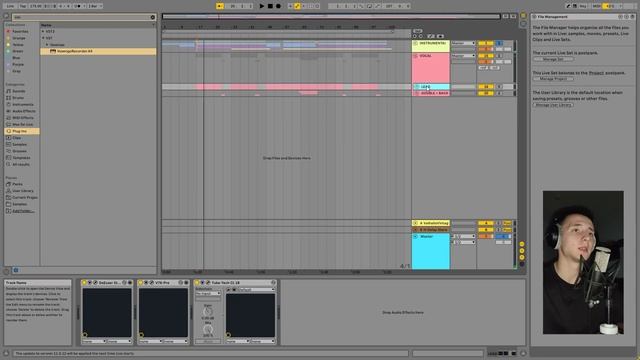Toggle the DeEsser device activator
Image resolution: width=640 pixels, height=360 pixels.
84,282
